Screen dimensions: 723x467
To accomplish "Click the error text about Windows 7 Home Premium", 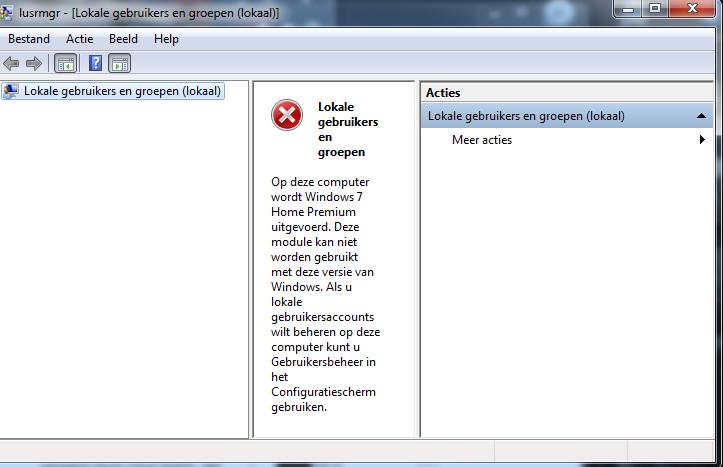I will 326,294.
